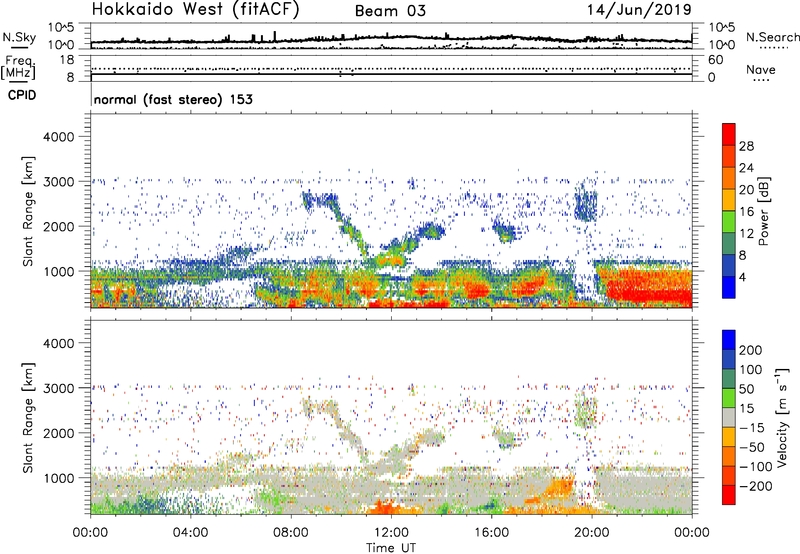Click the "1000" tick of the velocity panel
800x554 pixels.
58,478
